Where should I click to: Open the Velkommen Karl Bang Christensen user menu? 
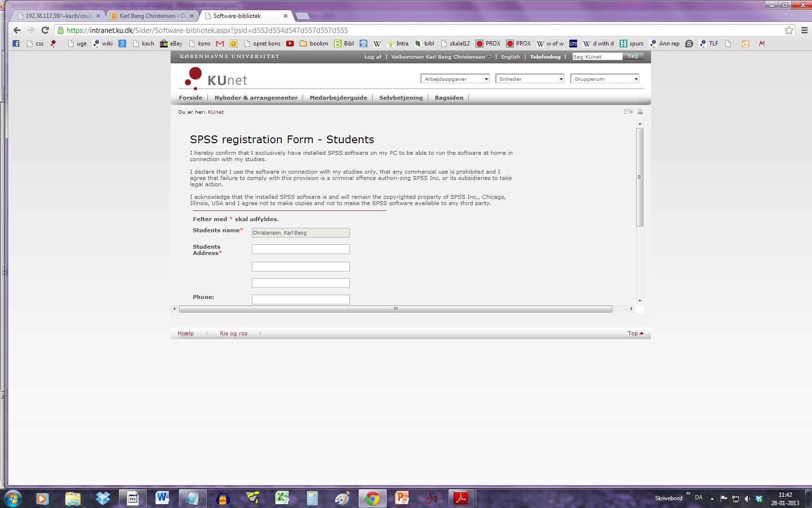pos(441,57)
